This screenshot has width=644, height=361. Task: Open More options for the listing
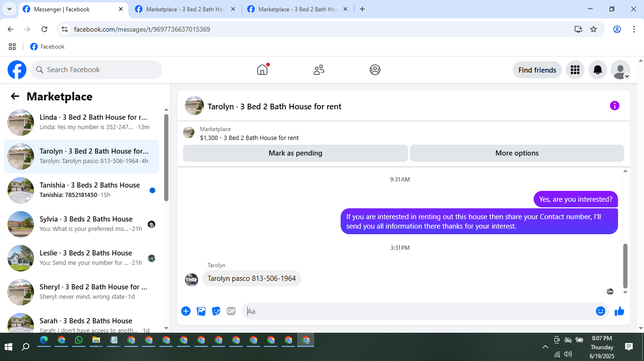(517, 153)
